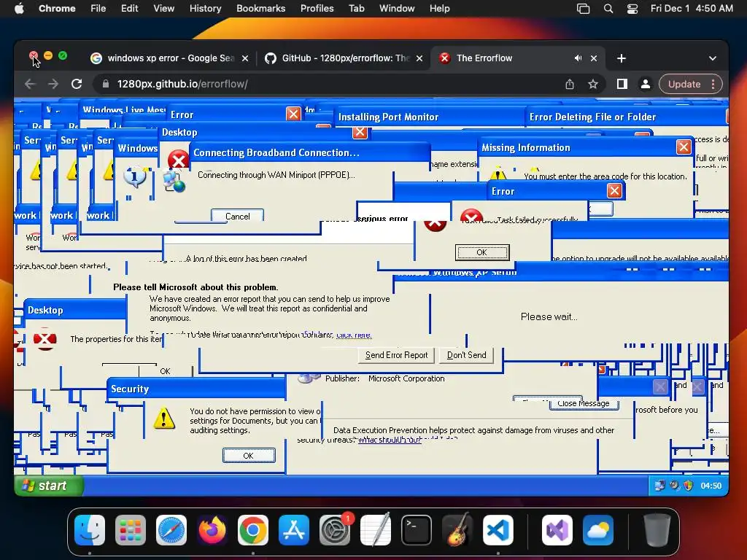This screenshot has height=560, width=747.
Task: Click the security shield tray icon
Action: pos(688,486)
